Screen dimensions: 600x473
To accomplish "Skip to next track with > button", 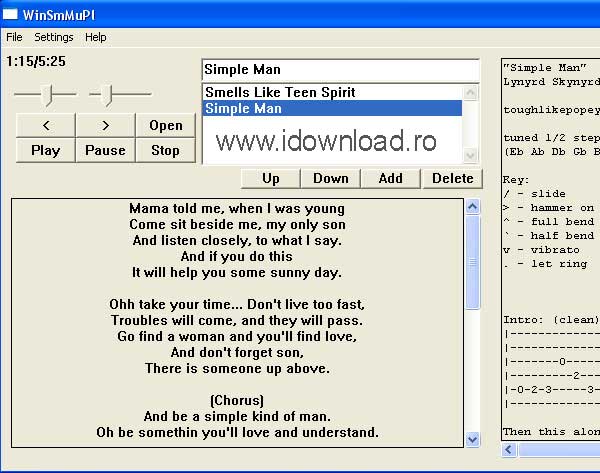I will click(x=106, y=125).
